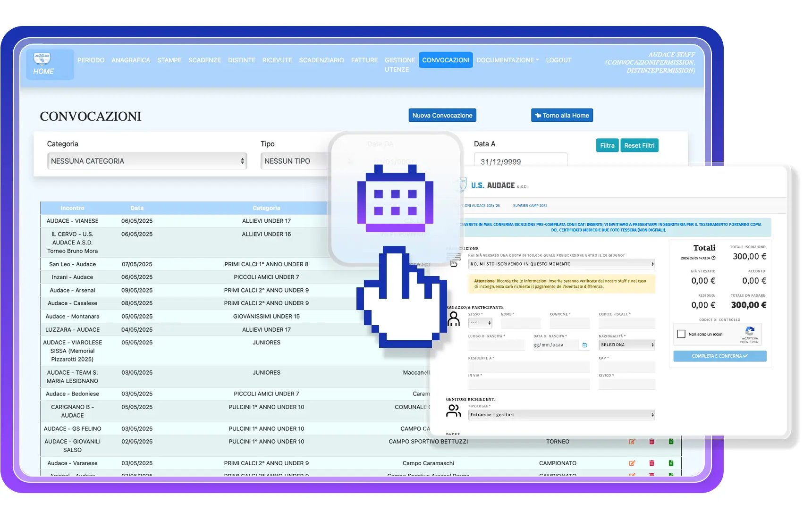Apply filters with the Filtra button
The height and width of the screenshot is (520, 812).
[607, 145]
